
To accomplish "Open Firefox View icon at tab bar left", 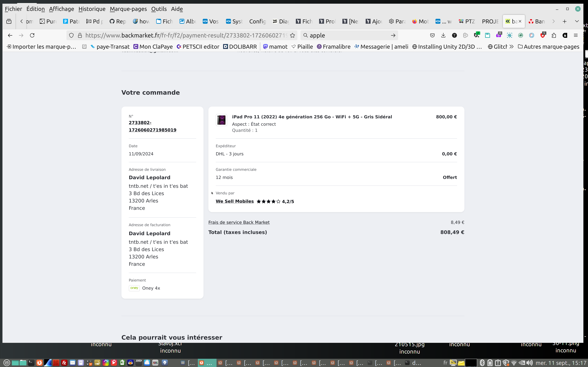I will click(x=9, y=21).
